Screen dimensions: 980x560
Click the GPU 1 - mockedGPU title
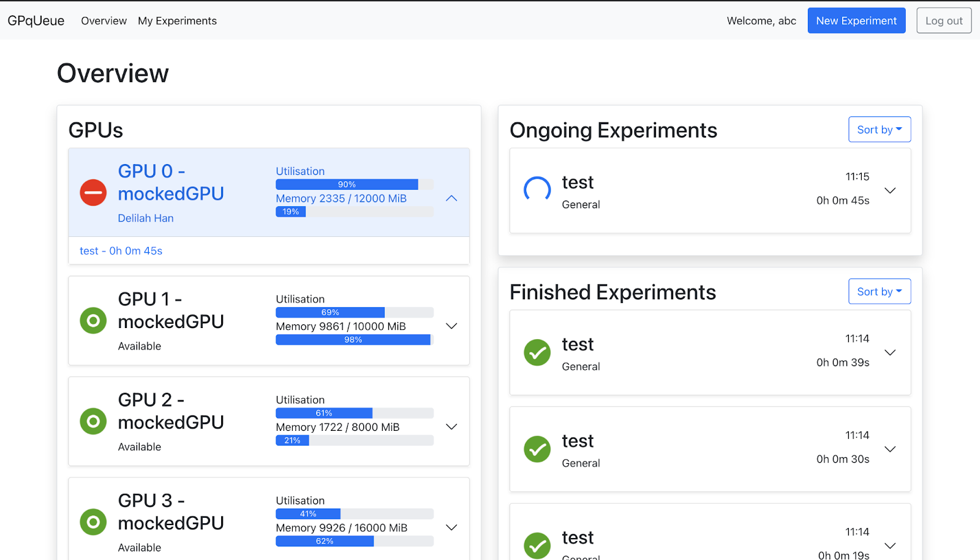click(x=171, y=310)
